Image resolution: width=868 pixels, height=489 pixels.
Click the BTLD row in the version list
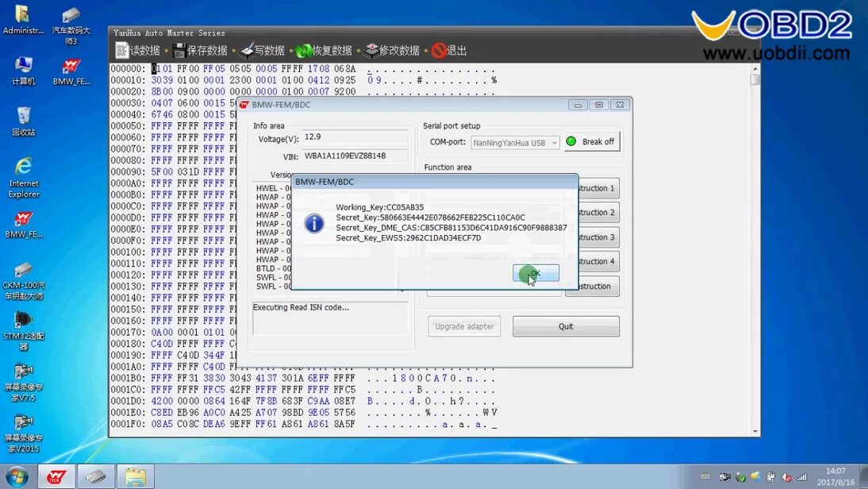click(x=274, y=268)
